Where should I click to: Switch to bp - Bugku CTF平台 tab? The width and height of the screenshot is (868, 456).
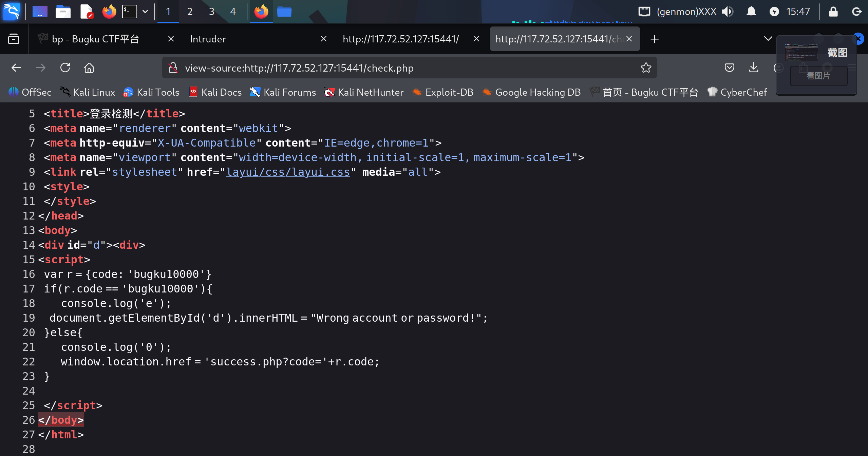pos(96,39)
